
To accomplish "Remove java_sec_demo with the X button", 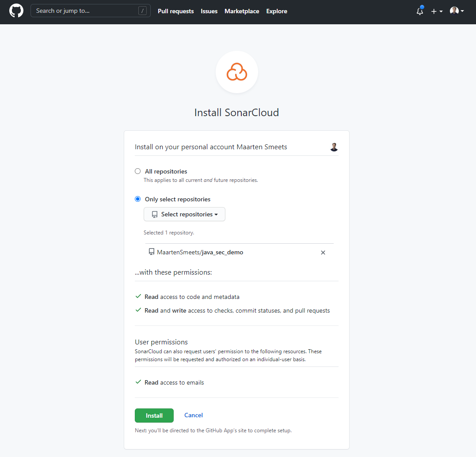I will tap(323, 252).
